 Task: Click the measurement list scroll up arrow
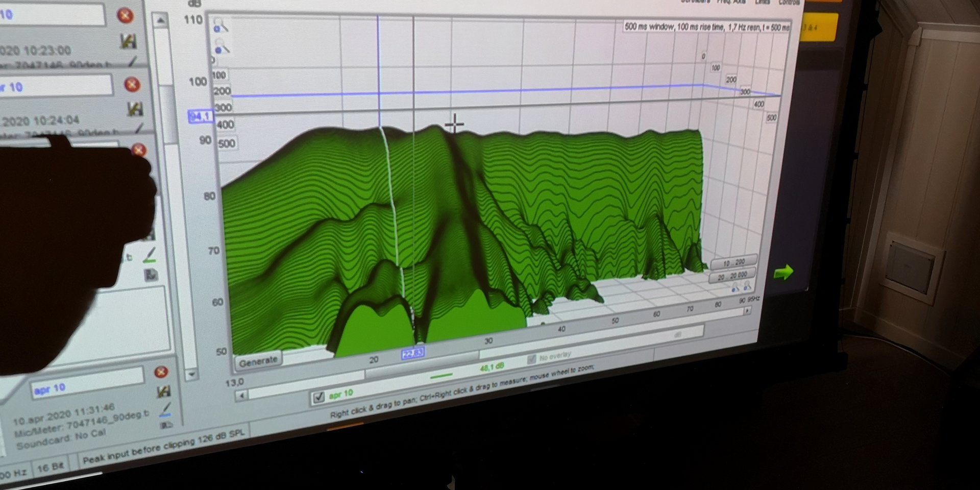160,21
